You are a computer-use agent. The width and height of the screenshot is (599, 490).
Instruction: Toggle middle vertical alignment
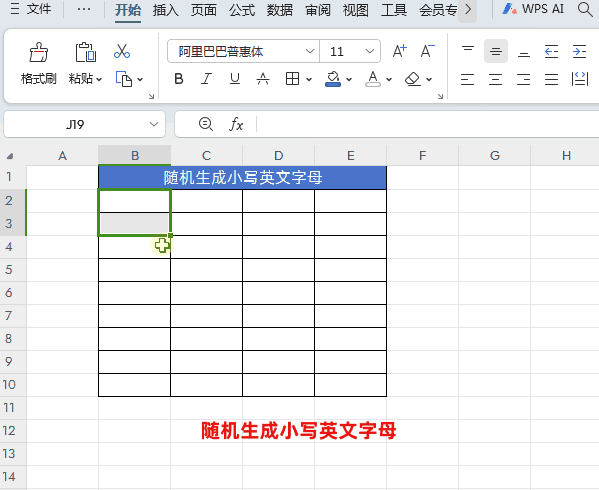(496, 51)
